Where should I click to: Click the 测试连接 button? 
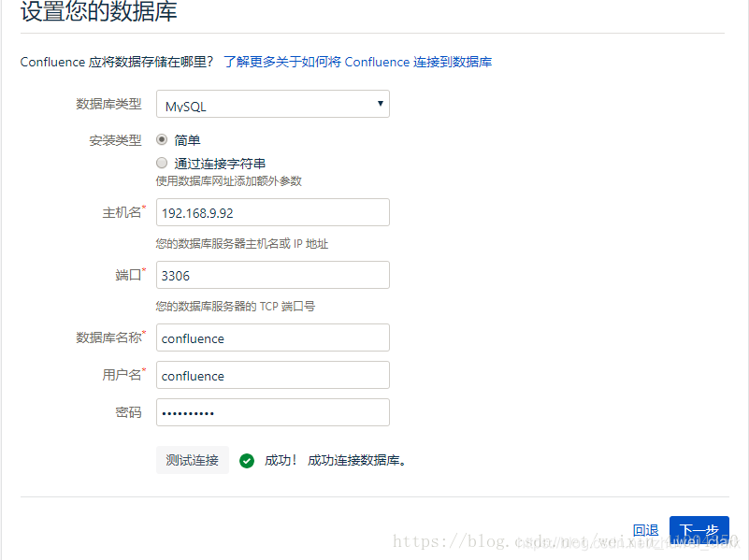[193, 460]
